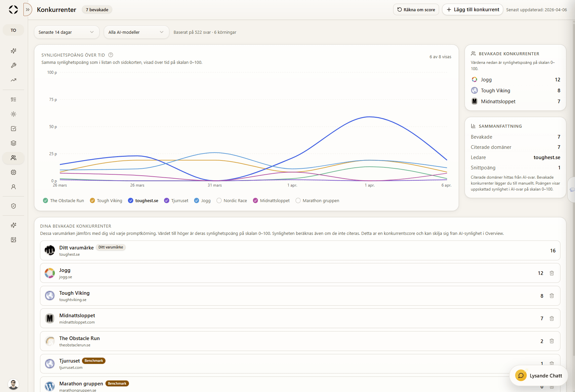Select the wrench tool in the sidebar
This screenshot has height=392, width=575.
tap(13, 65)
